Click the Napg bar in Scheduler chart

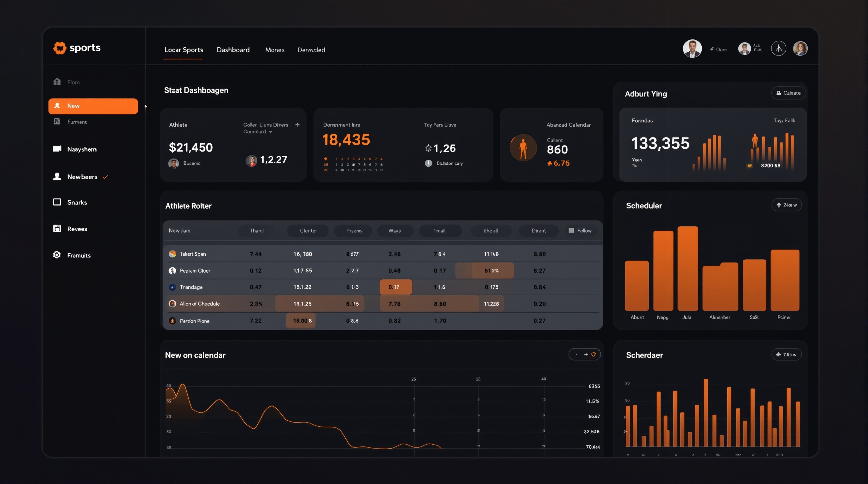tap(663, 271)
